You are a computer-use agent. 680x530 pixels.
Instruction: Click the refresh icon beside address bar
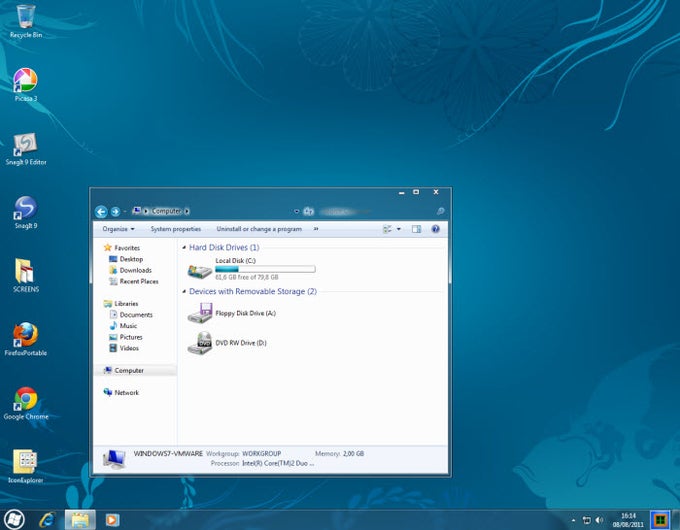308,211
